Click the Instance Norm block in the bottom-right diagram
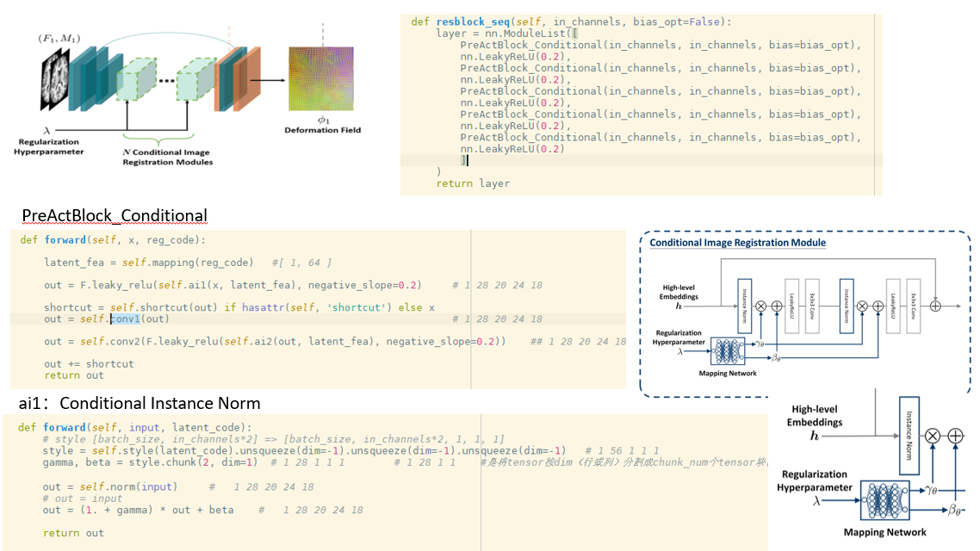 [909, 436]
